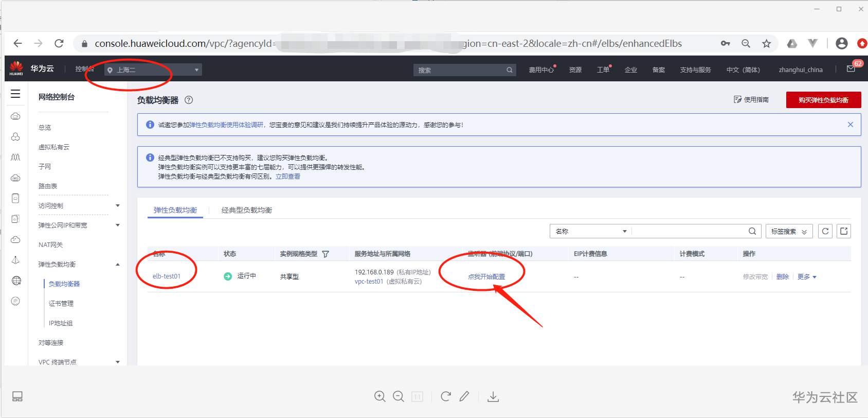Click the 购买弹性负载均衡 button
Image resolution: width=868 pixels, height=418 pixels.
[823, 100]
